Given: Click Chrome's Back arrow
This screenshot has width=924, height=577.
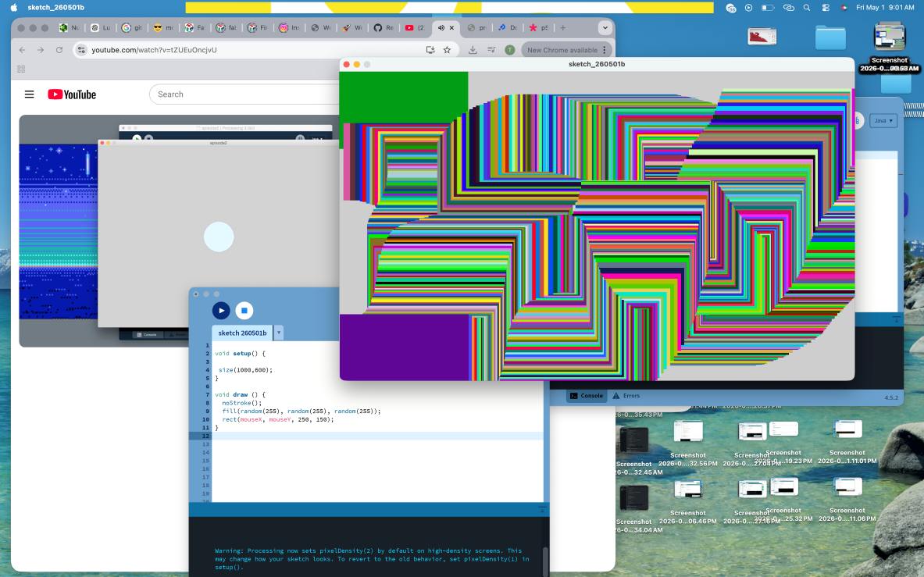Looking at the screenshot, I should 23,50.
